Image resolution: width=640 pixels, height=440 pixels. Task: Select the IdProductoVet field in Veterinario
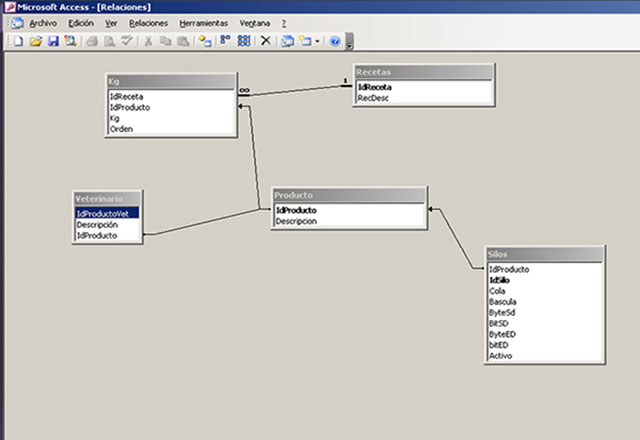(x=106, y=213)
